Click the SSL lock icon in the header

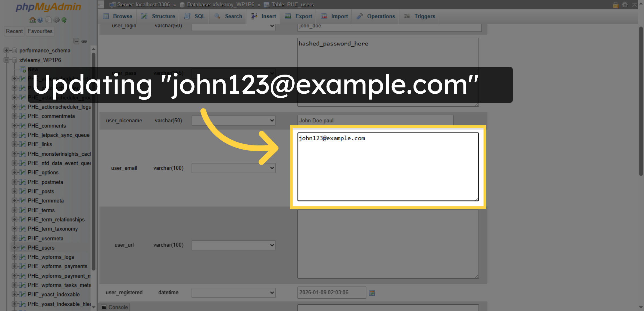[x=616, y=5]
